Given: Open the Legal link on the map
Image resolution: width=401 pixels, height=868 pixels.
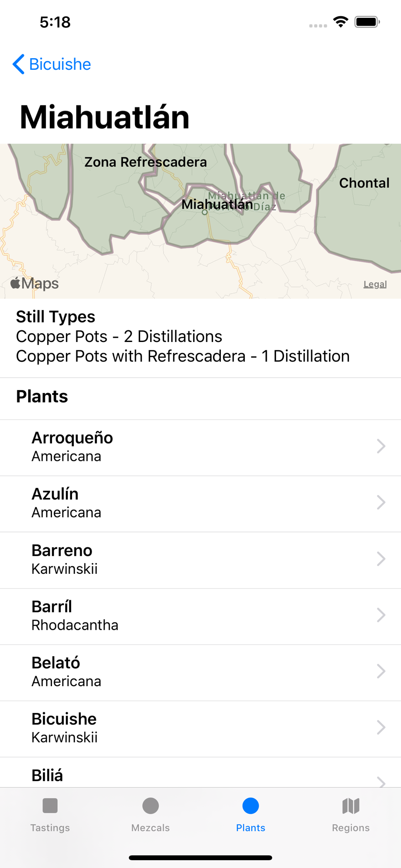Looking at the screenshot, I should [x=375, y=284].
